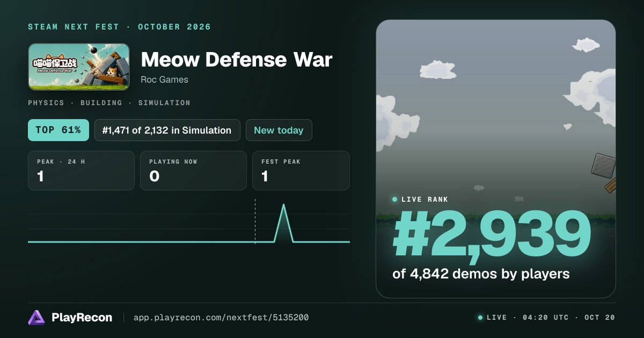Viewport: 644px width, 338px height.
Task: Select the #1,471 of 2,132 in Simulation badge
Action: 167,130
